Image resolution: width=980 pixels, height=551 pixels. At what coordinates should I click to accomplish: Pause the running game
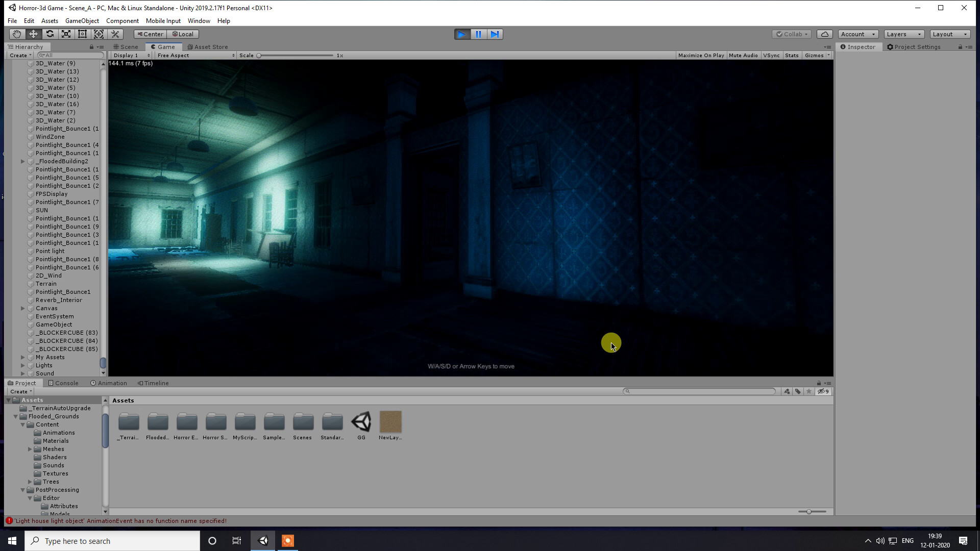tap(478, 34)
